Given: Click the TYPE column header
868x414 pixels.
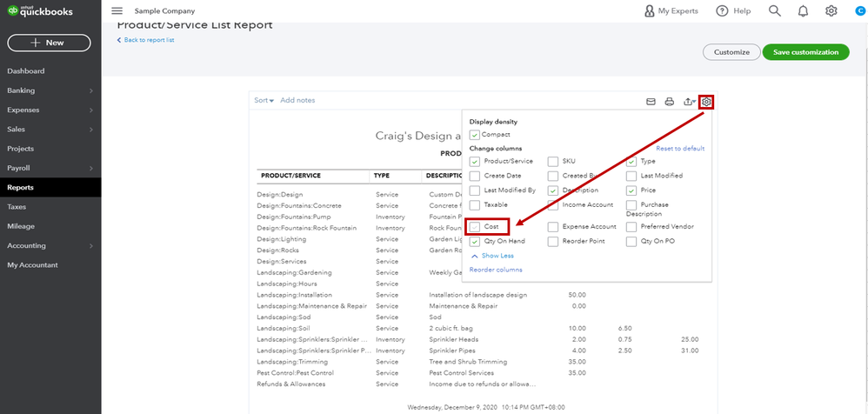Looking at the screenshot, I should click(382, 176).
